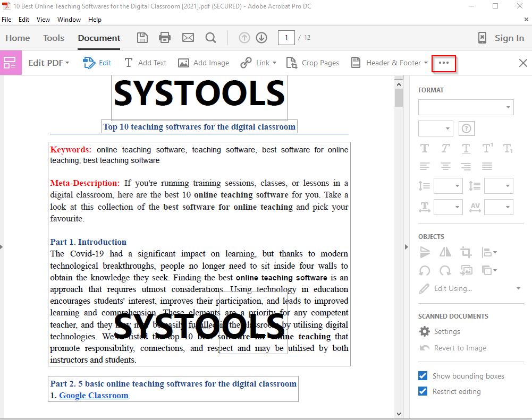This screenshot has width=532, height=420.
Task: Select the Add Image tool
Action: click(x=204, y=63)
